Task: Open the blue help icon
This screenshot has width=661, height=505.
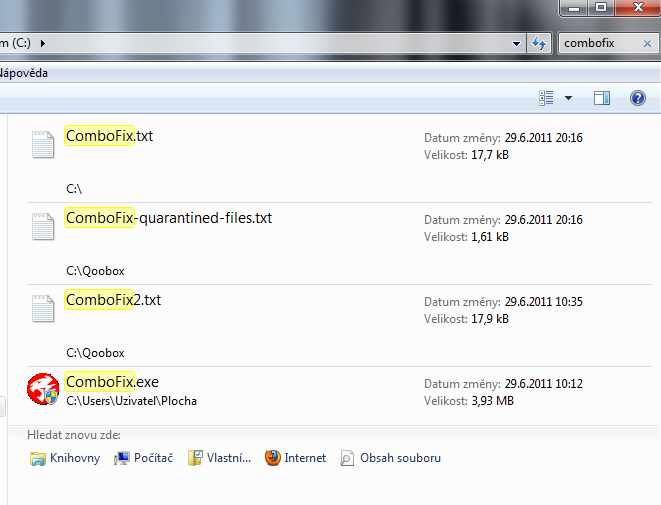Action: [x=638, y=98]
